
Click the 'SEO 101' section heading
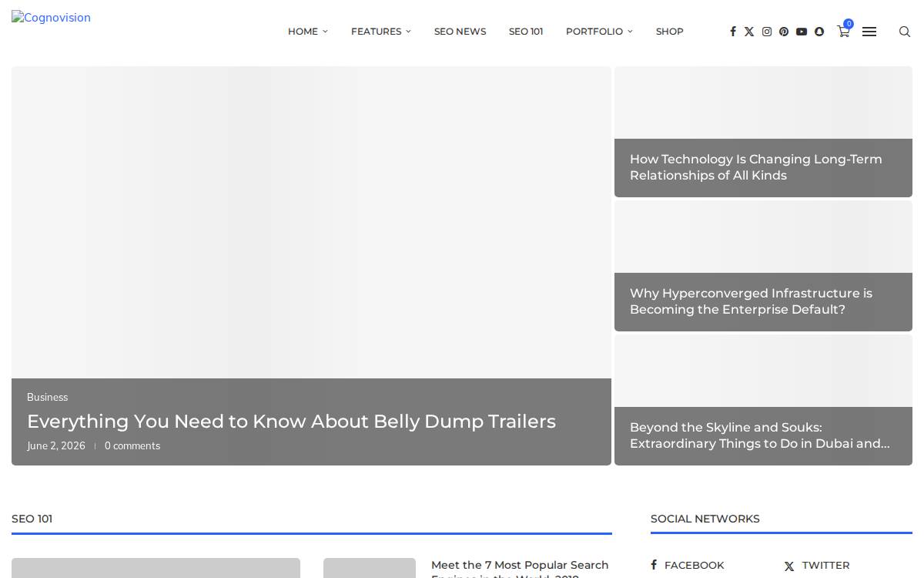[32, 519]
